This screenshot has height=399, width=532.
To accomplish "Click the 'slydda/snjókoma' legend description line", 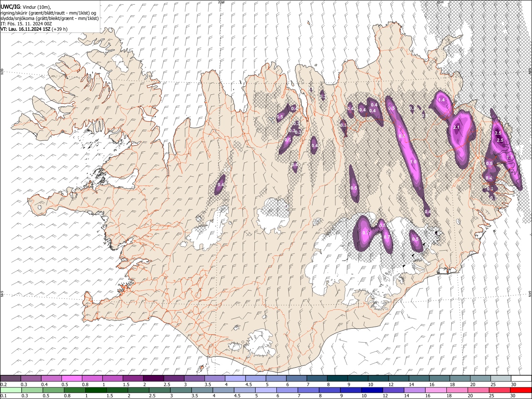I will [x=49, y=18].
